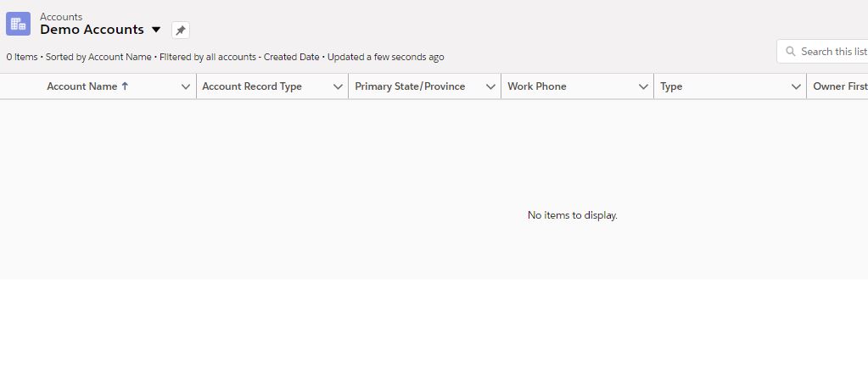Image resolution: width=868 pixels, height=389 pixels.
Task: Sort by the Account Record Type header
Action: click(252, 86)
